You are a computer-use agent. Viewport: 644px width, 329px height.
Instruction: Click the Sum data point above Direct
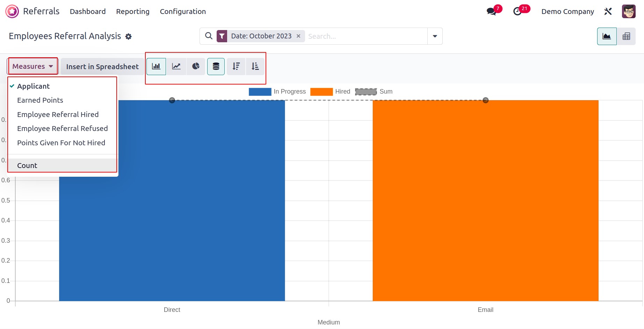click(172, 100)
